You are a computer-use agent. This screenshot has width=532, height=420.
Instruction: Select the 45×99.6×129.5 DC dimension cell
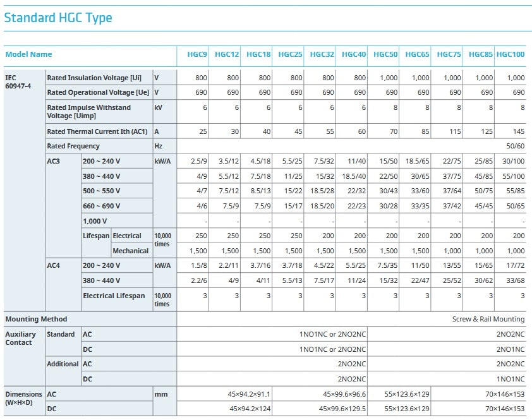click(341, 409)
